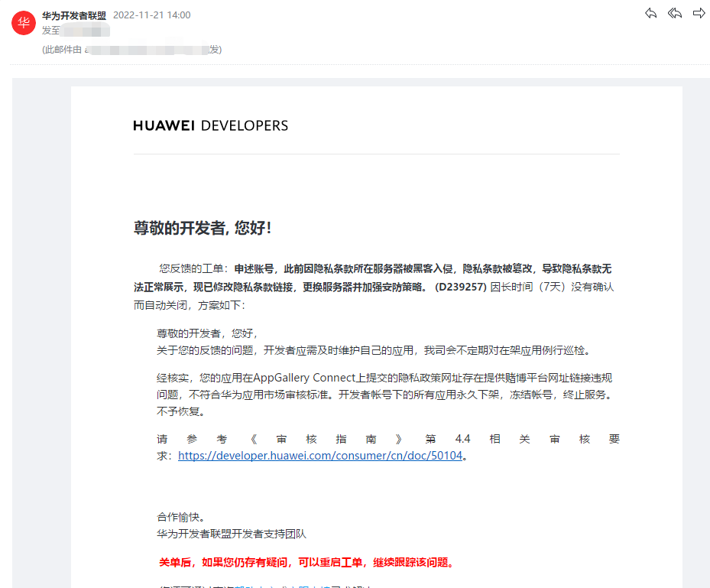Click the bold text starting 申述账号

pos(373,278)
